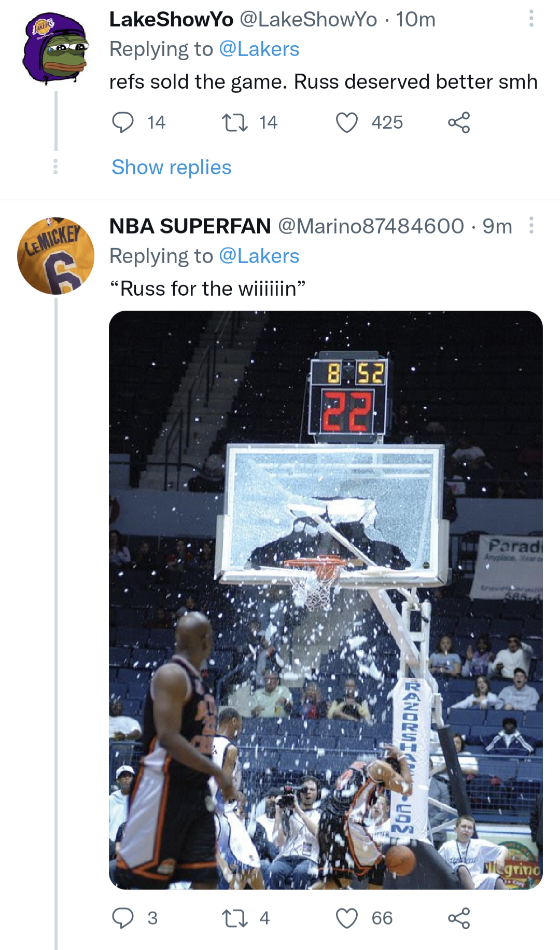Open NBA SUPERFAN display name profile
The width and height of the screenshot is (560, 950).
tap(190, 226)
